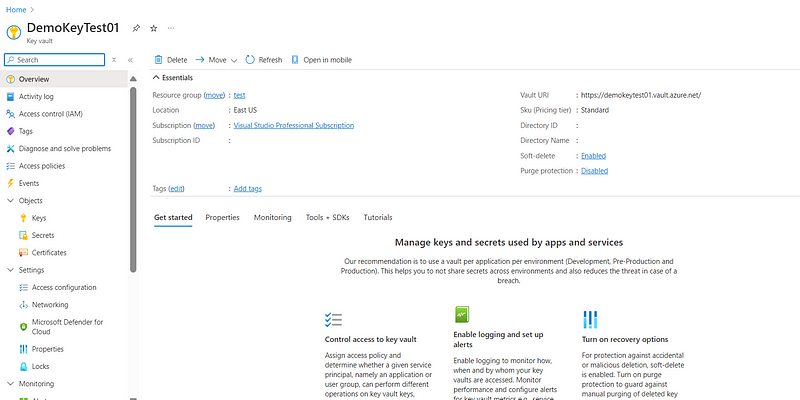800x400 pixels.
Task: Clear the sidebar search with X
Action: pyautogui.click(x=114, y=60)
